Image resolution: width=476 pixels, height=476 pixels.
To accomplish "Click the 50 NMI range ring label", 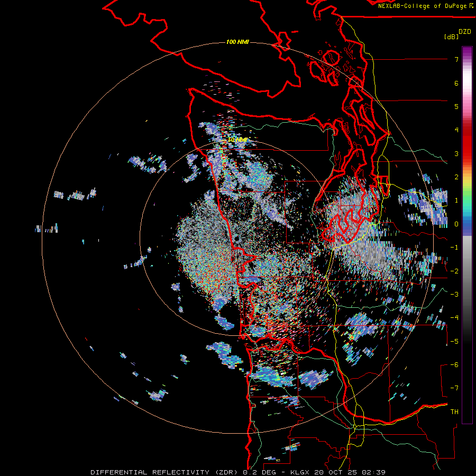I will tap(237, 140).
